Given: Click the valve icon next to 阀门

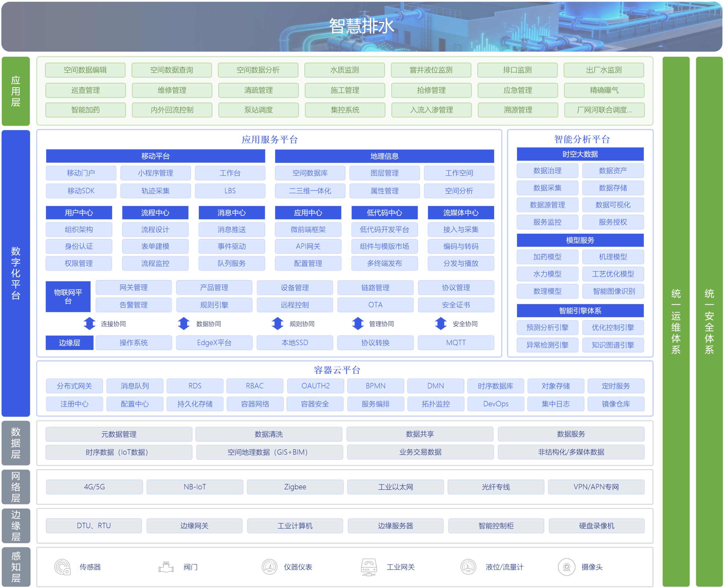Looking at the screenshot, I should (166, 567).
